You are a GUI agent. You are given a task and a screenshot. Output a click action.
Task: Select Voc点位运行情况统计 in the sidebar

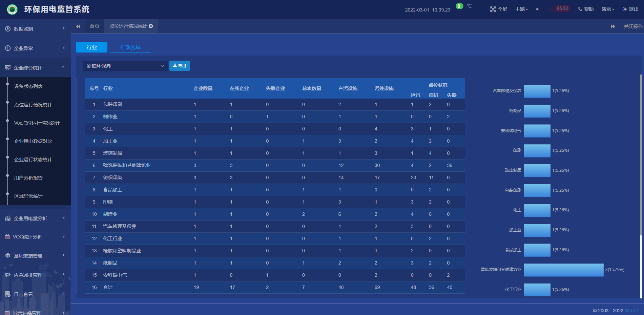point(37,123)
